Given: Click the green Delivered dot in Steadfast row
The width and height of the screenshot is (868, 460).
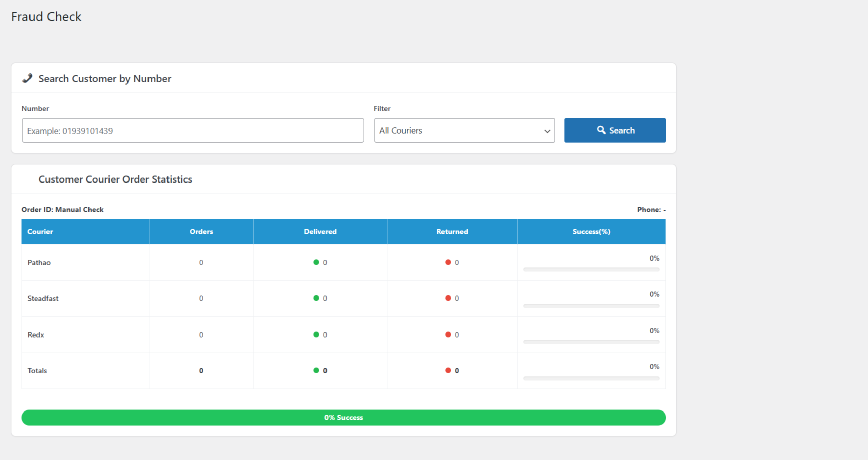Looking at the screenshot, I should click(316, 298).
